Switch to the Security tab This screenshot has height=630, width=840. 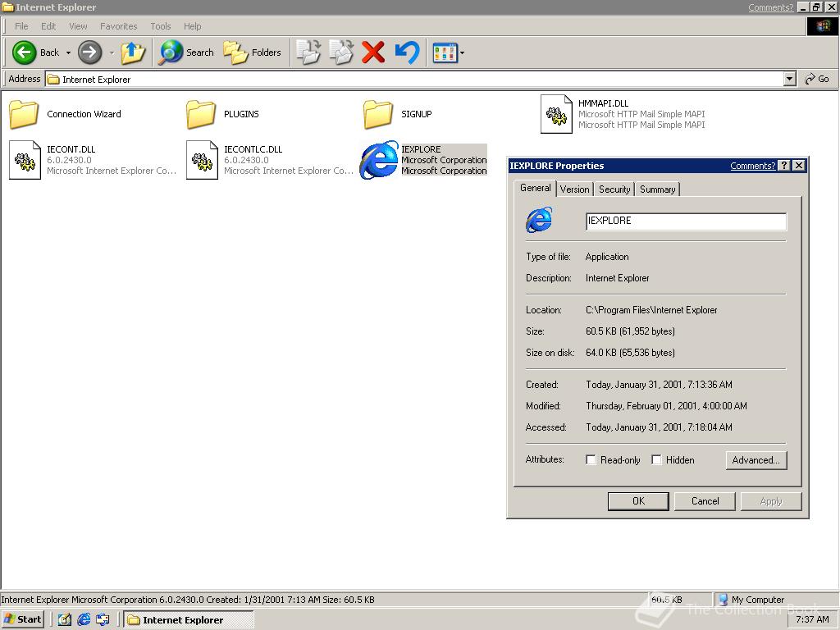tap(614, 189)
